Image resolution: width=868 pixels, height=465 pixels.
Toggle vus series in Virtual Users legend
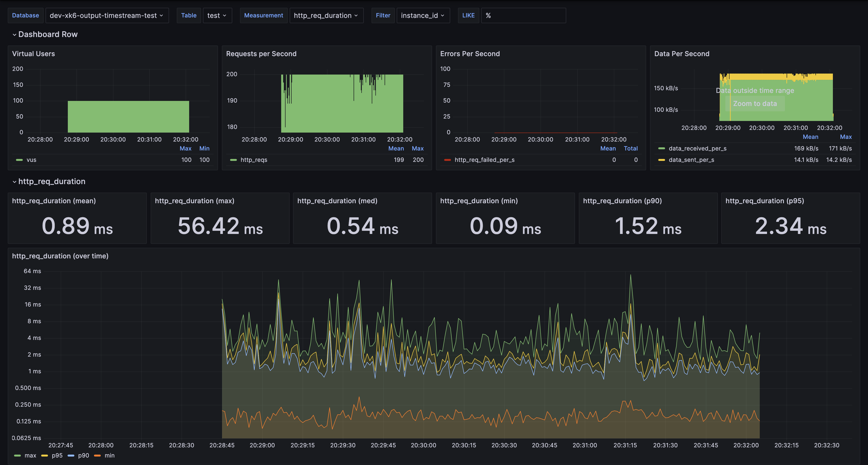(x=31, y=160)
